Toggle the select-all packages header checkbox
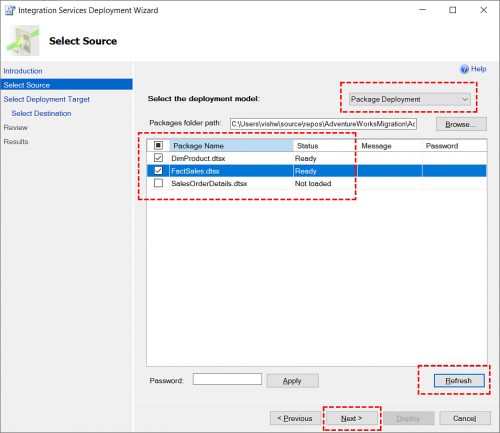 pyautogui.click(x=158, y=145)
